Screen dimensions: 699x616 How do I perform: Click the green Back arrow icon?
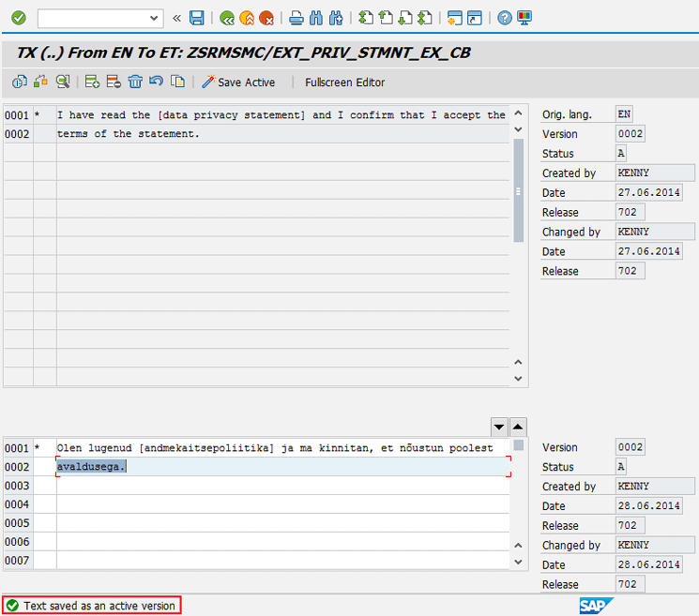pos(226,18)
